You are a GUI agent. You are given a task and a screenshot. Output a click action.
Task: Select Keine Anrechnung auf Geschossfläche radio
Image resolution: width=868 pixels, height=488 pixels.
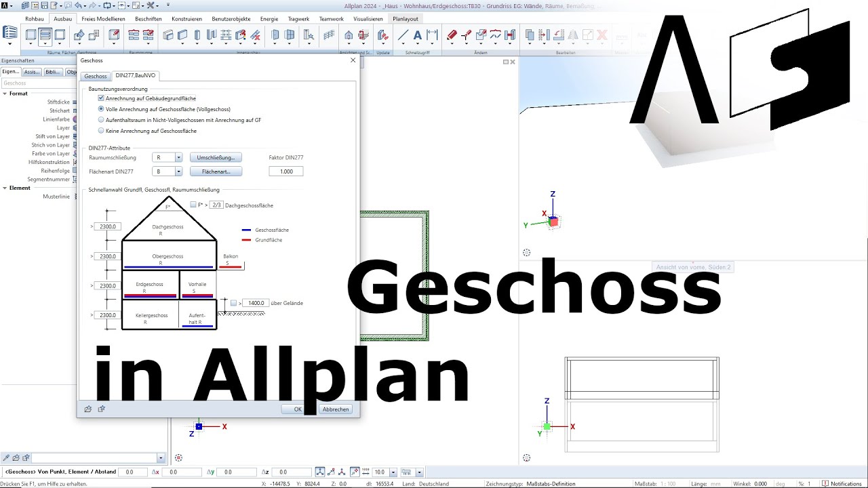pyautogui.click(x=101, y=131)
